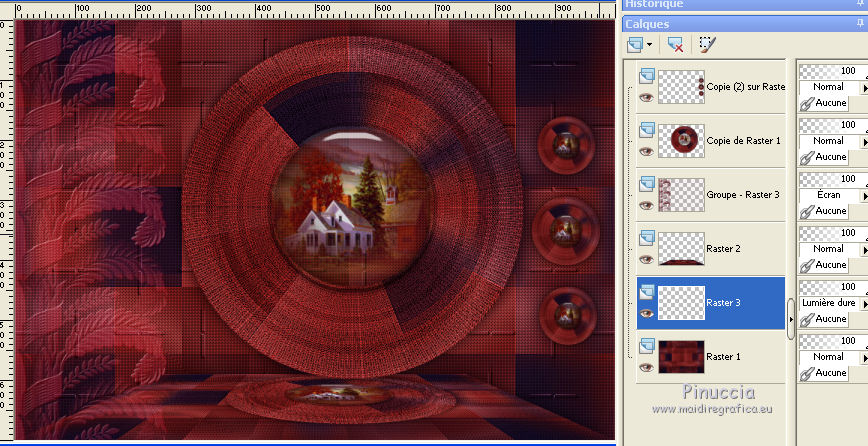Click layer type icon of selected Raster 3
Screen dimensions: 868x446
click(647, 292)
